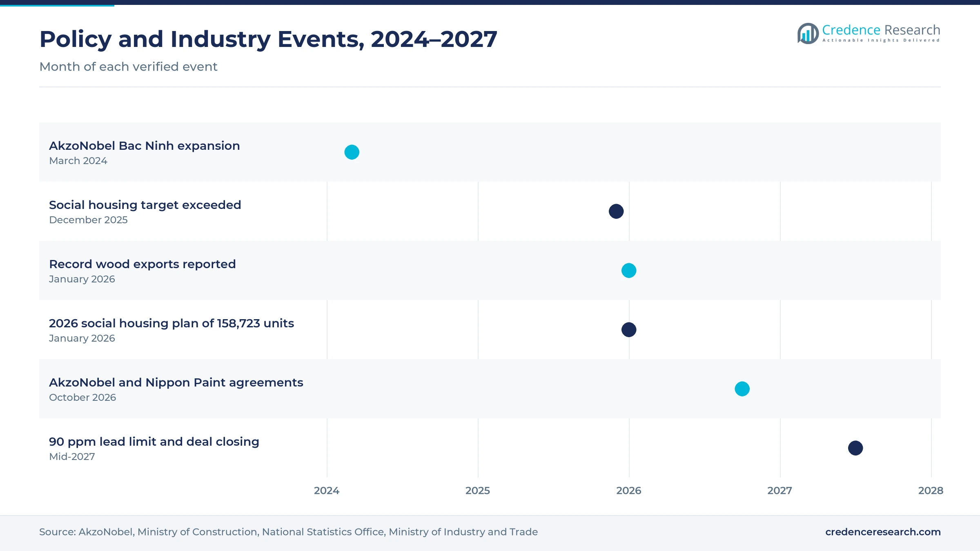Click the 'Actionable Insights Delivered' tagline

(x=881, y=40)
